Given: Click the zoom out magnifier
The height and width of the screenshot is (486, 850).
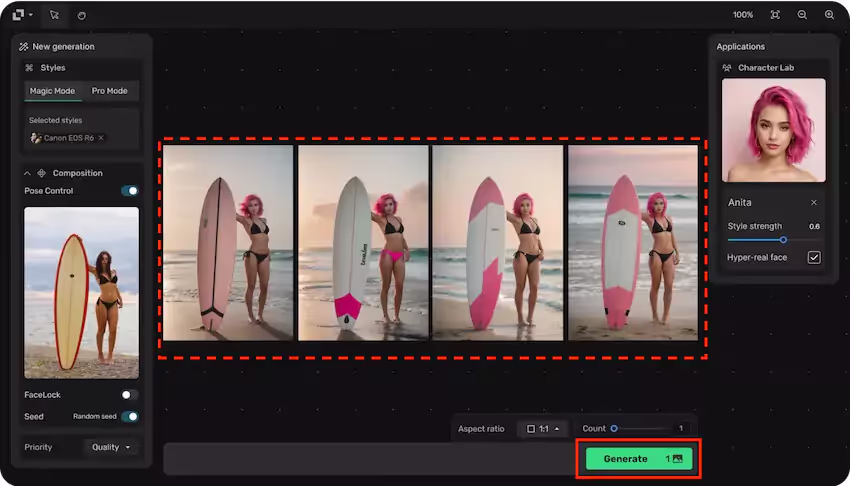Looking at the screenshot, I should 802,15.
